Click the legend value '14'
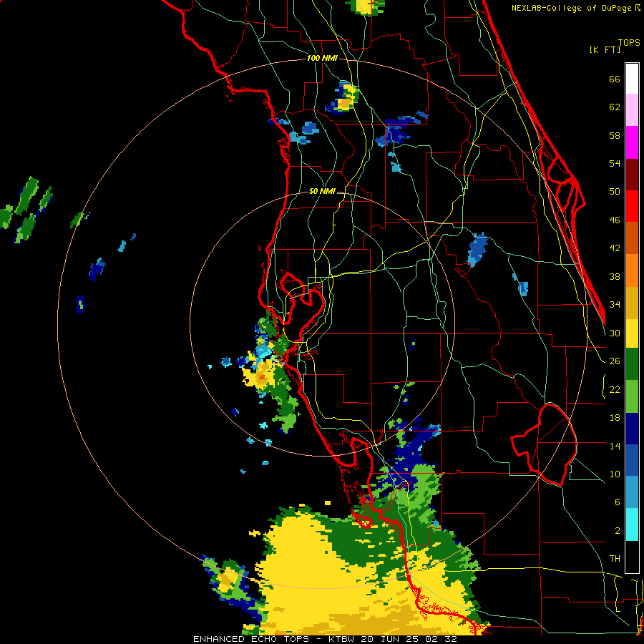 click(x=615, y=446)
